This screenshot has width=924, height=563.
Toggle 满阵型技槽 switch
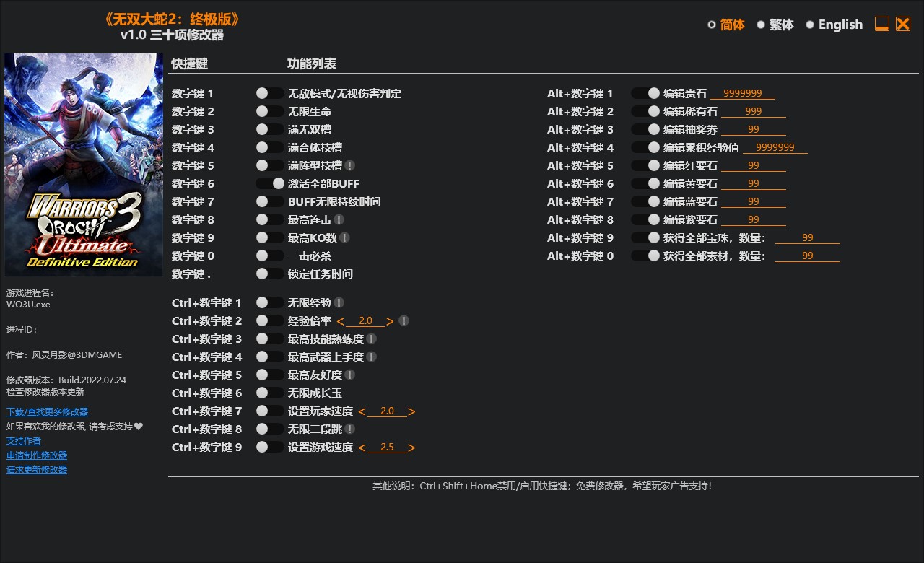pos(270,165)
